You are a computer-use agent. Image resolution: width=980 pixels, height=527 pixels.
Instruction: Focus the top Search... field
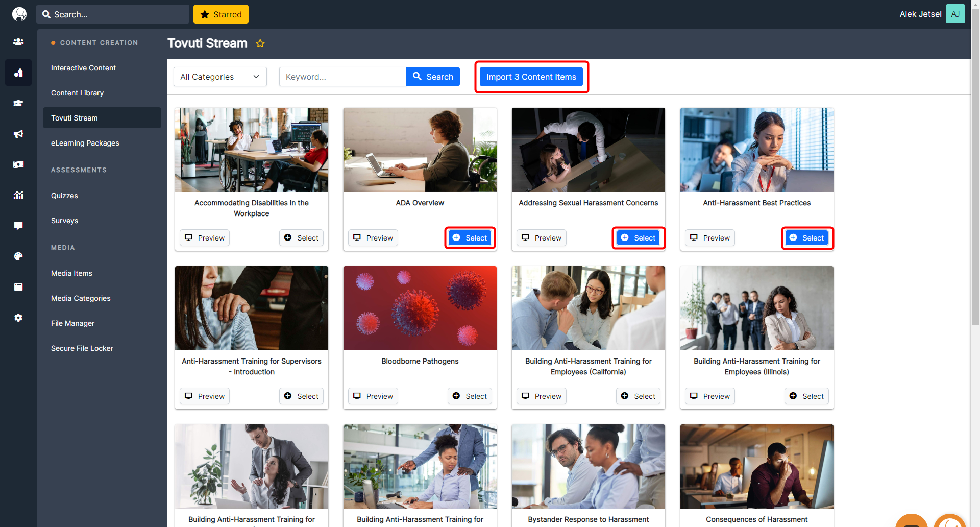pyautogui.click(x=113, y=14)
